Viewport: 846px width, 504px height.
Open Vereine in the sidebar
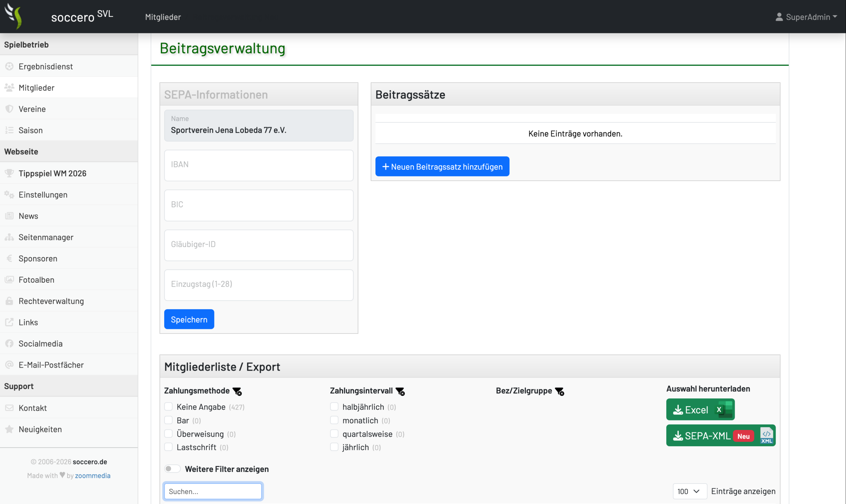[x=69, y=109]
